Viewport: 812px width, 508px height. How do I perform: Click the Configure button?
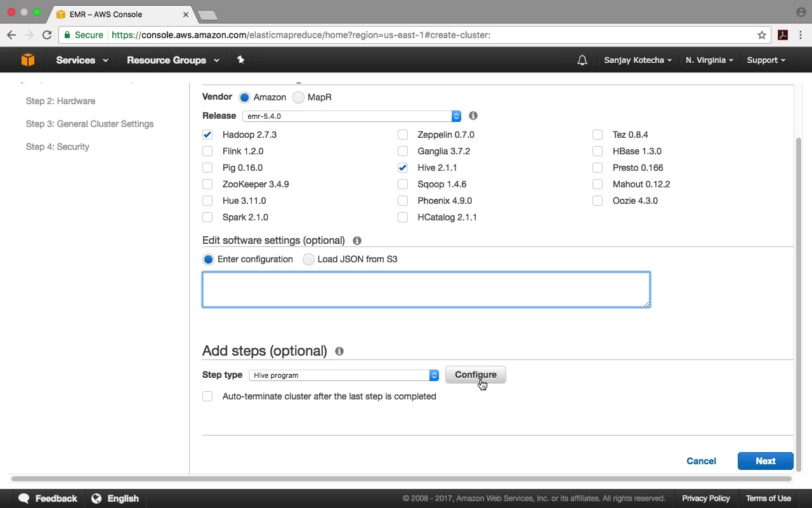pos(475,375)
